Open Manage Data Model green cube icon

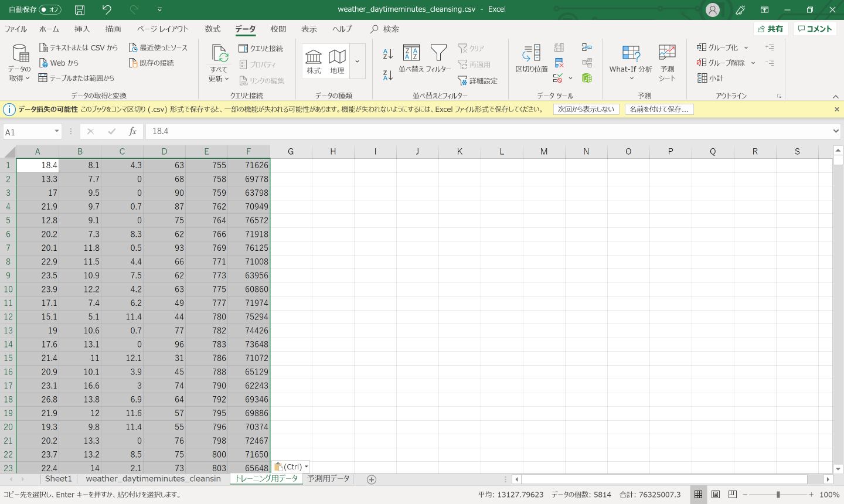(587, 78)
